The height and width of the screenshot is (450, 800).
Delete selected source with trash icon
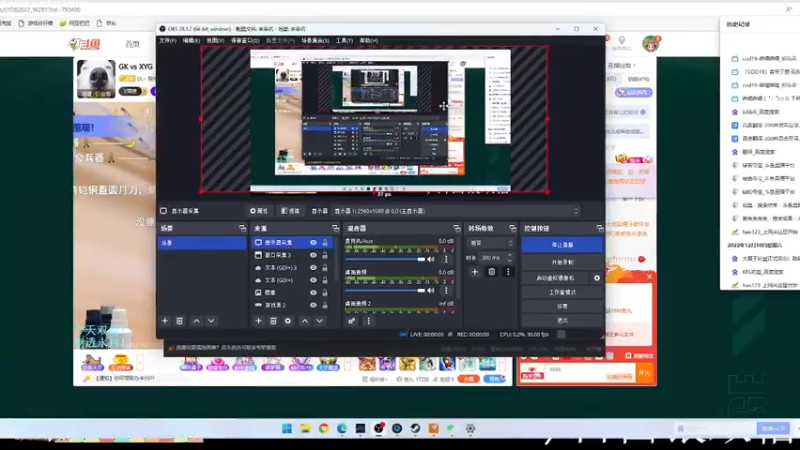[273, 321]
